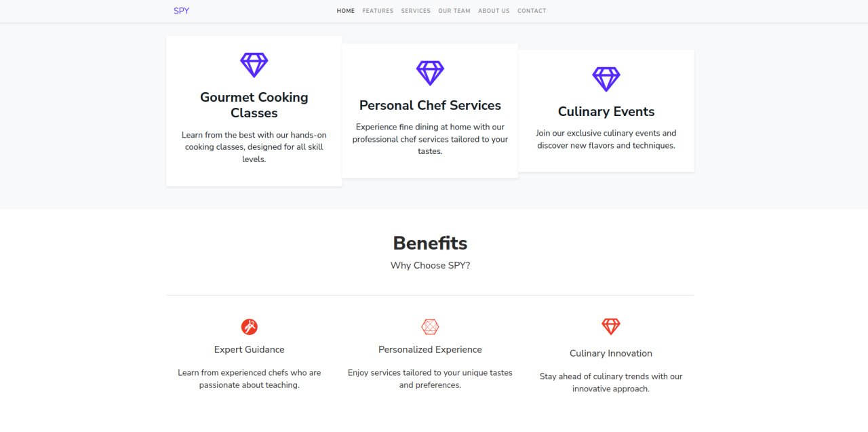The height and width of the screenshot is (432, 868).
Task: Open the Features nav link
Action: pyautogui.click(x=378, y=11)
